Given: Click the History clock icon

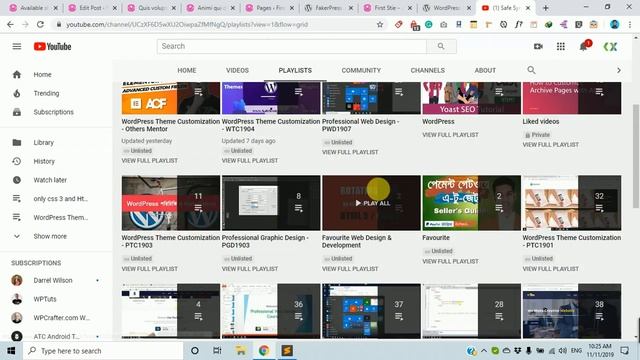Looking at the screenshot, I should (17, 161).
